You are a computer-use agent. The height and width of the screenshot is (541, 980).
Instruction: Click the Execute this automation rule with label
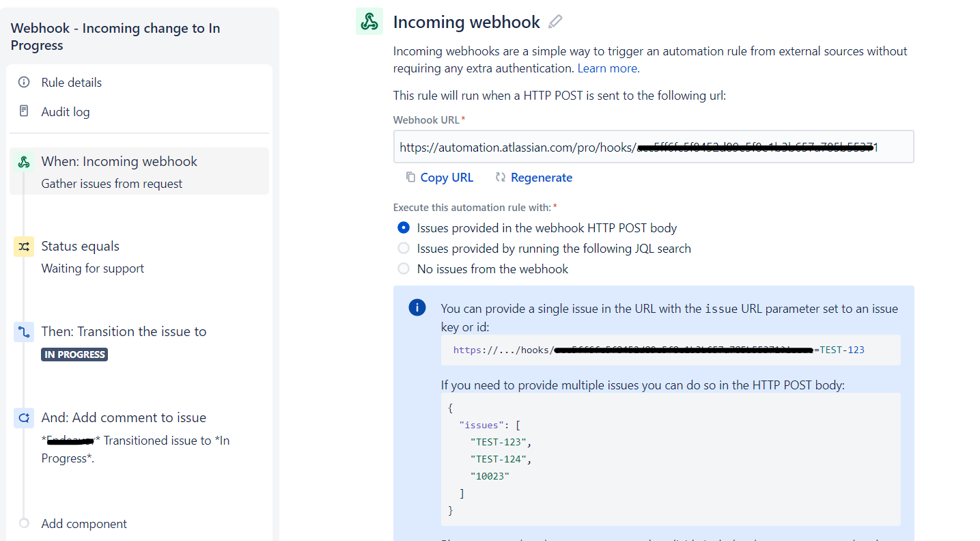click(x=475, y=207)
